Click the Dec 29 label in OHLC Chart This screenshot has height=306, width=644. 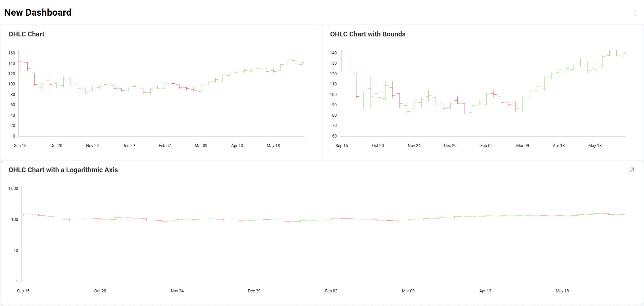pos(129,146)
